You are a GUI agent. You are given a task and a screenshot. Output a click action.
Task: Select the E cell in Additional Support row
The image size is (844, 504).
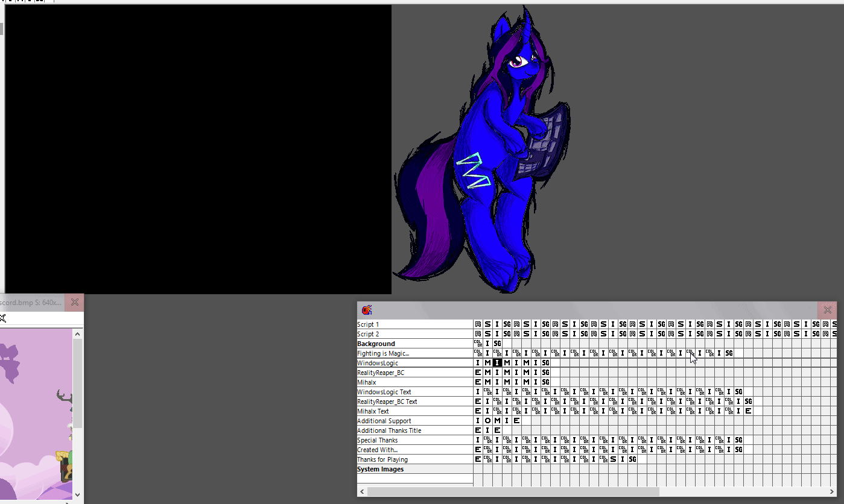coord(517,421)
